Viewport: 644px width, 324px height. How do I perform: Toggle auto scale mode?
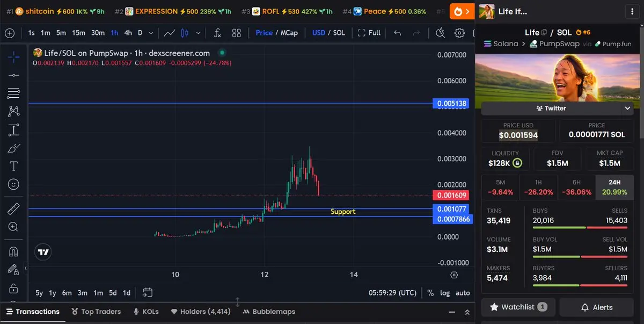(463, 293)
